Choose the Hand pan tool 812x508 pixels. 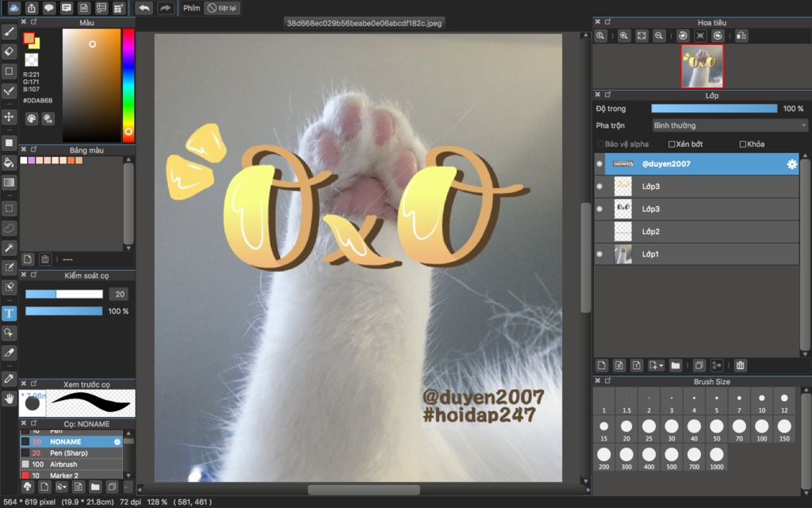pyautogui.click(x=9, y=398)
